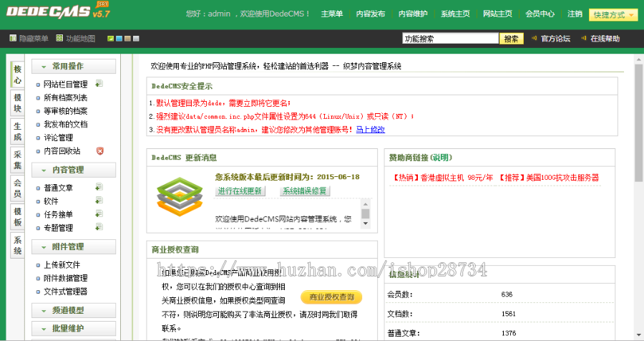644x341 pixels.
Task: Select the blue theme color swatch
Action: click(119, 39)
